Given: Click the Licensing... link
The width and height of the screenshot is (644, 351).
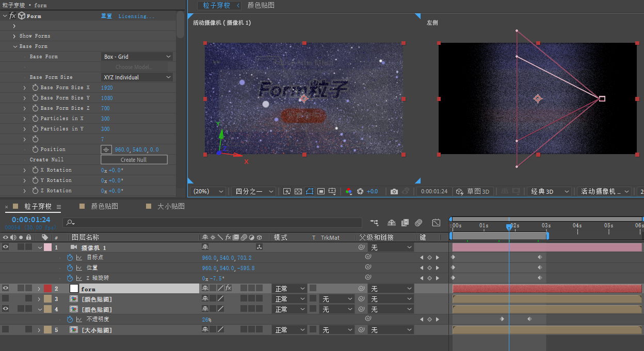Looking at the screenshot, I should pyautogui.click(x=136, y=16).
